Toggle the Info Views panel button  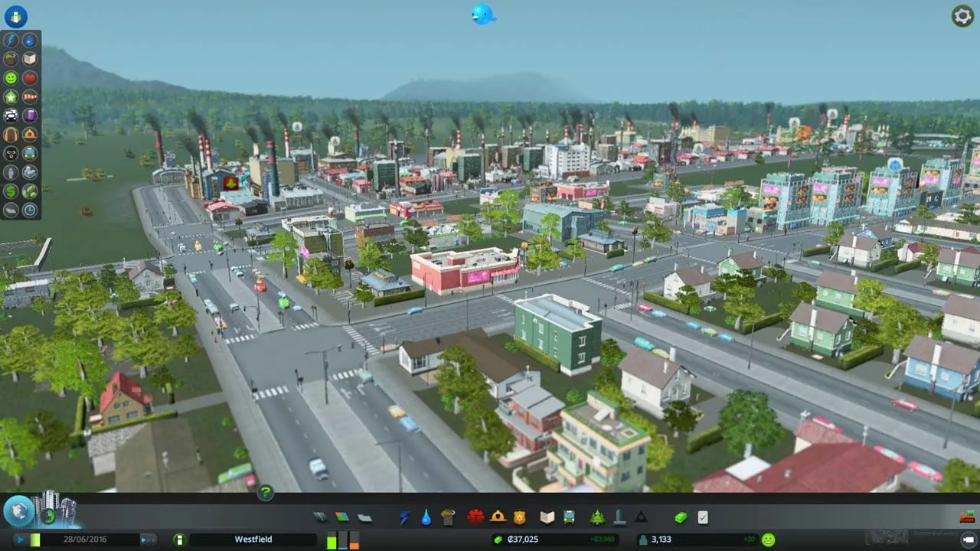(15, 15)
